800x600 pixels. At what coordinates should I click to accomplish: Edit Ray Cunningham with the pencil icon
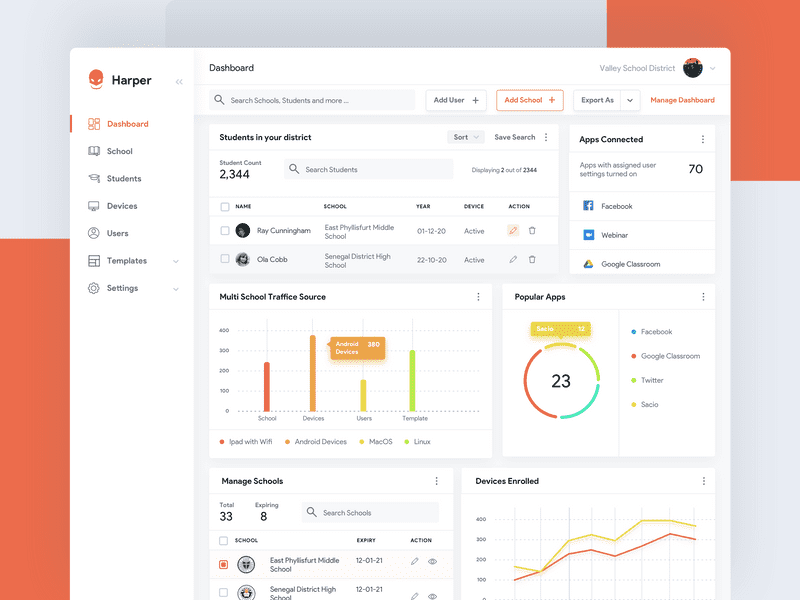[513, 231]
